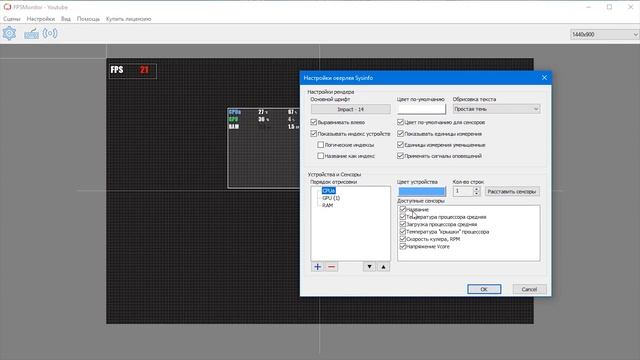Click the keyboard hotkeys toolbar icon

pyautogui.click(x=31, y=34)
